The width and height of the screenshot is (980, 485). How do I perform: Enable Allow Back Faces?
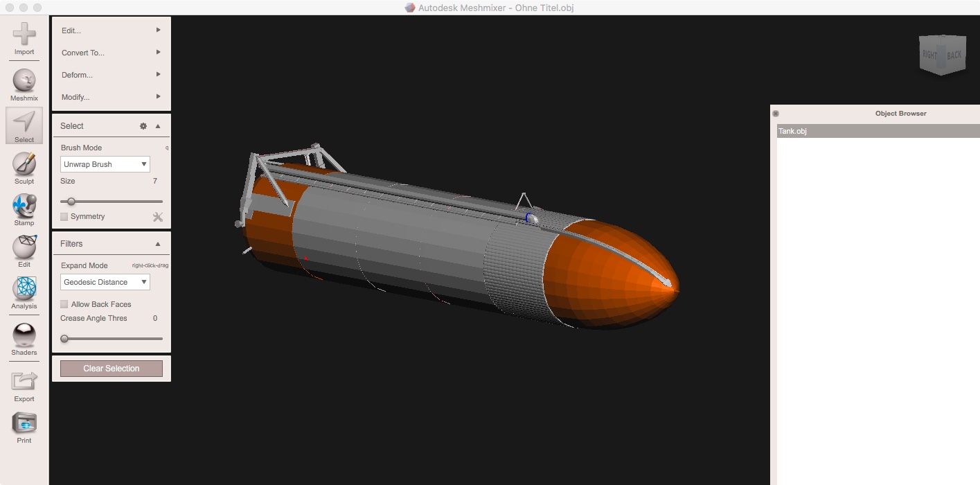pos(64,303)
